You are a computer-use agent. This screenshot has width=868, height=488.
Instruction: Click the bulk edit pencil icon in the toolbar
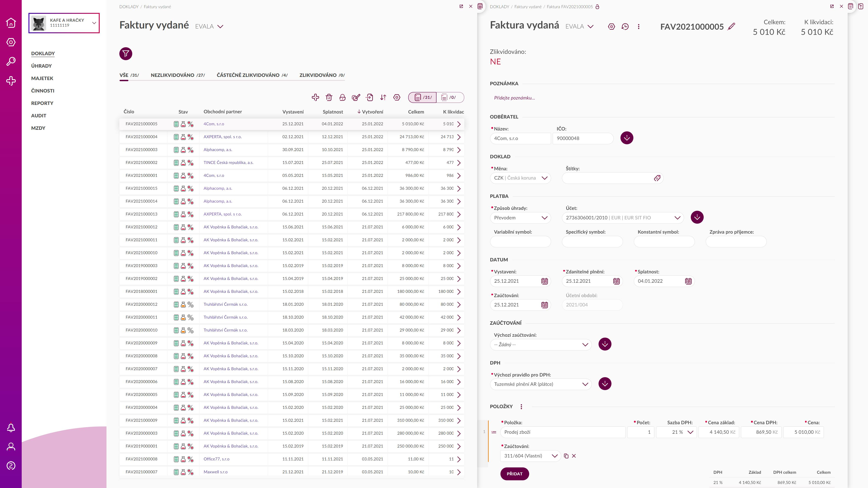coord(356,97)
